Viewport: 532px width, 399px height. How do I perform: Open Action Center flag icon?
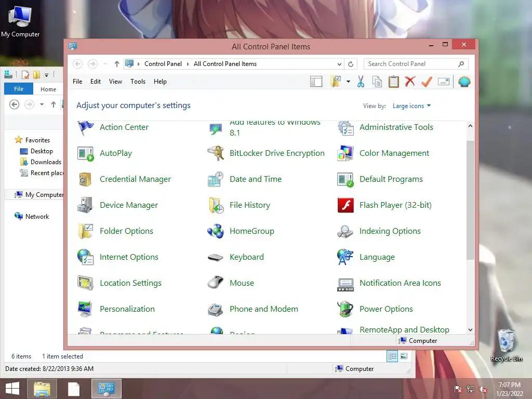click(x=86, y=128)
